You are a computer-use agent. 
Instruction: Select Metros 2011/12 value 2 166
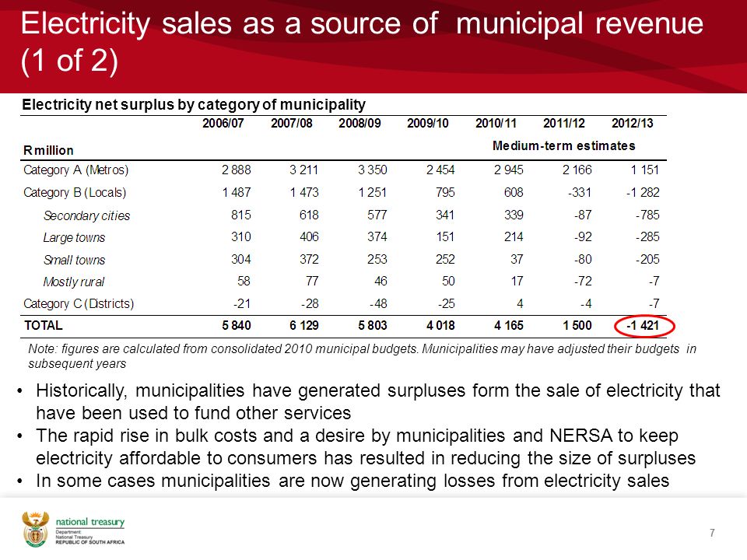tap(577, 170)
